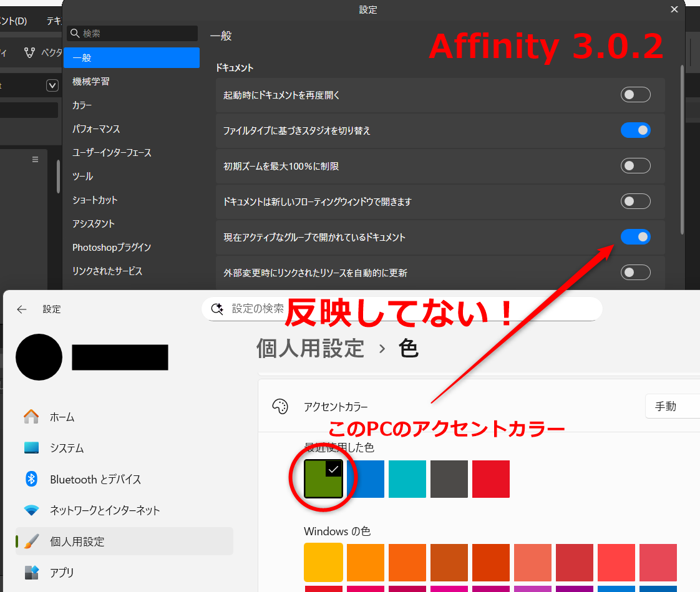Click the システム monitor icon

click(31, 448)
